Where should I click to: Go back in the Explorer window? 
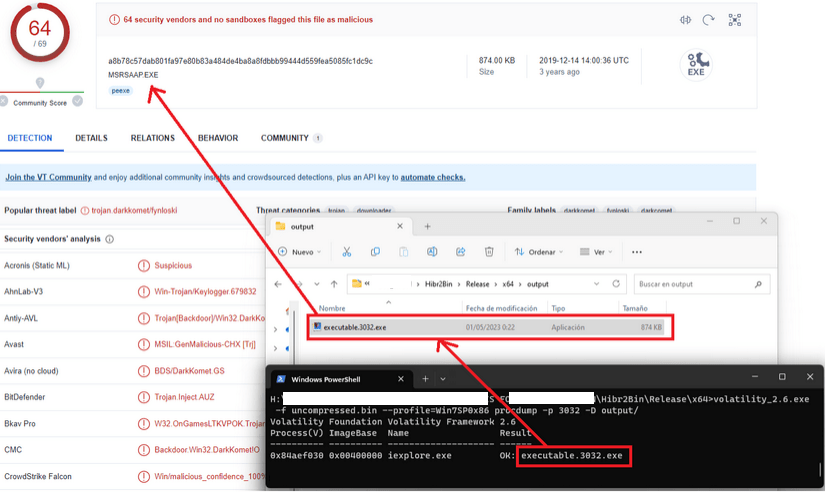(x=278, y=284)
